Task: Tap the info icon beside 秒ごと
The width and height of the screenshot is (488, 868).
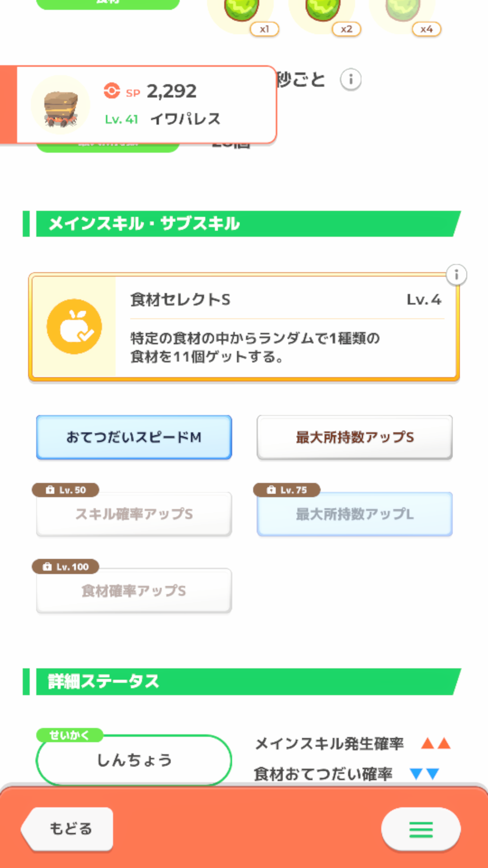Action: [351, 80]
